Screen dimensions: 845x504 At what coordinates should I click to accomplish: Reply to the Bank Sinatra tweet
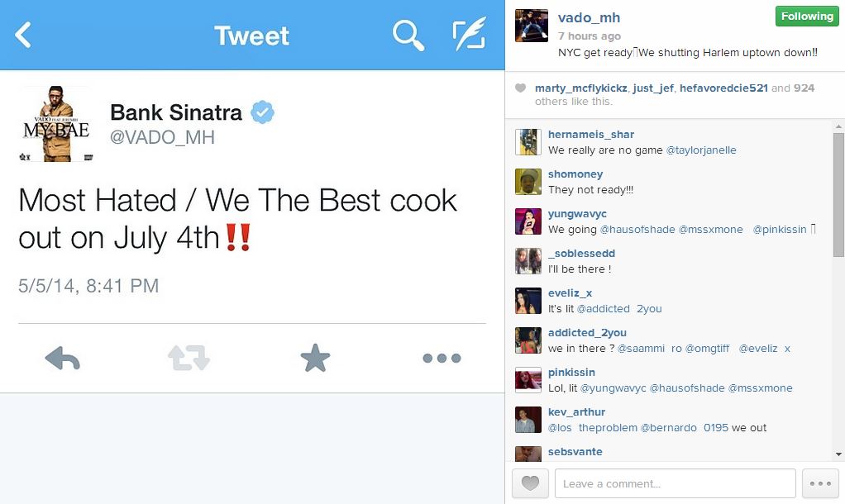coord(63,358)
